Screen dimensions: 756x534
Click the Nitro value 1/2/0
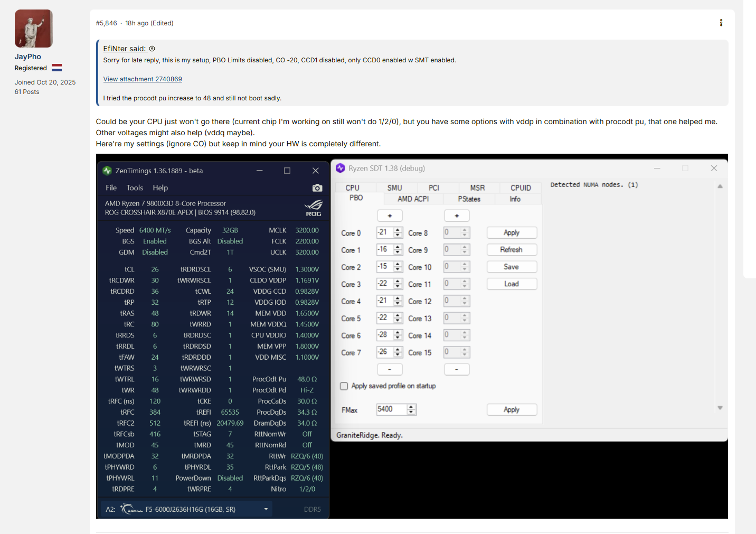pyautogui.click(x=307, y=489)
